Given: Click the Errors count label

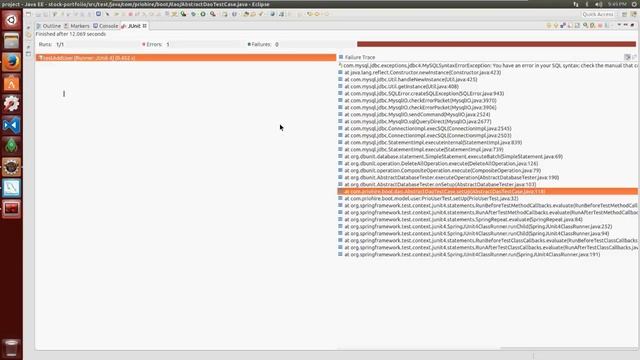Looking at the screenshot, I should [156, 44].
